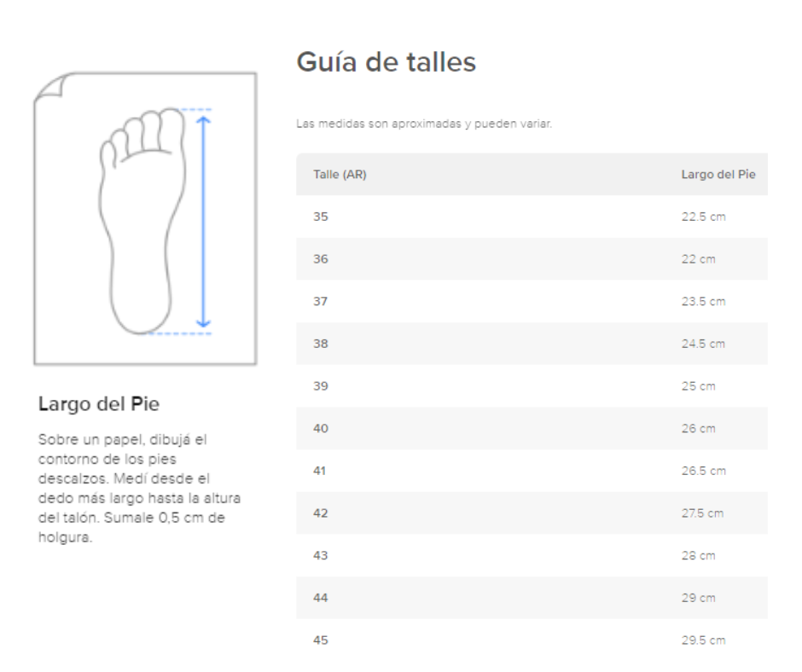Click the Talle (AR) column header

340,174
